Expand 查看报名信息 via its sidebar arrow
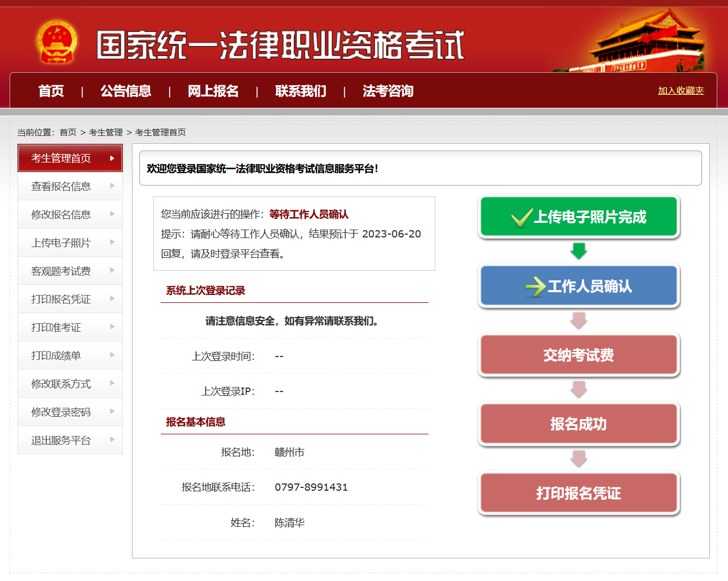The image size is (728, 581). click(x=112, y=186)
